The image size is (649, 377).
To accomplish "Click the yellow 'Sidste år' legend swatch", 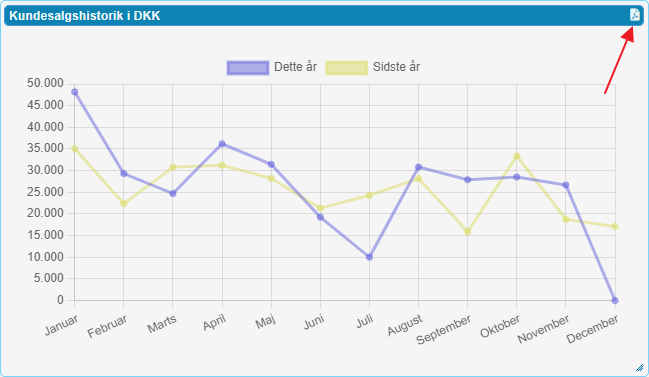I will coord(346,67).
